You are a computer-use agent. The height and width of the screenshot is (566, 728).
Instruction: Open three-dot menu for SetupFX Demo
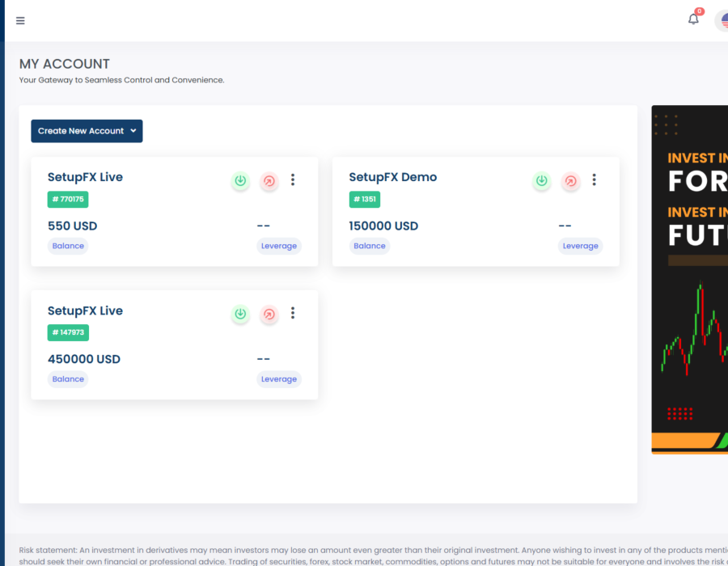[x=594, y=180]
